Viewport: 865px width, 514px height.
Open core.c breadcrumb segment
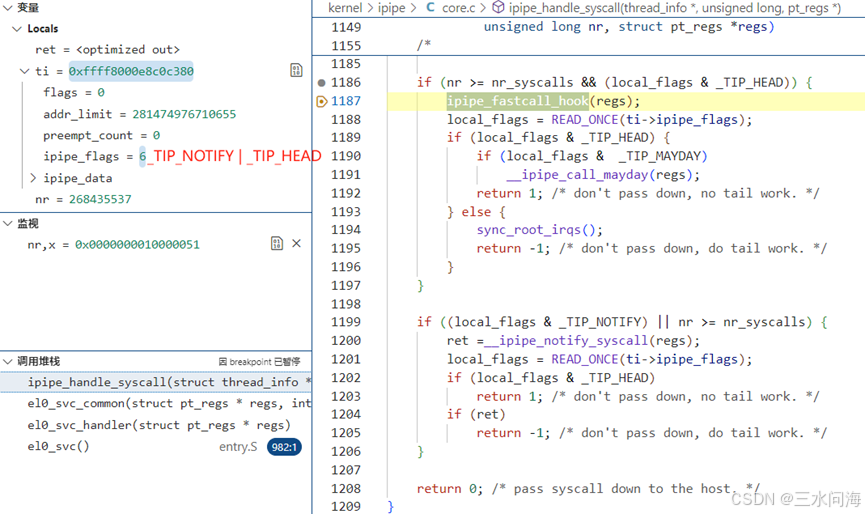pyautogui.click(x=458, y=8)
